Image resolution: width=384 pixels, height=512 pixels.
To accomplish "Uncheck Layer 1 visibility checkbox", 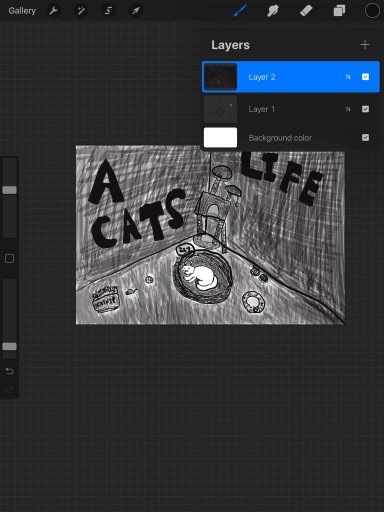I will point(365,109).
